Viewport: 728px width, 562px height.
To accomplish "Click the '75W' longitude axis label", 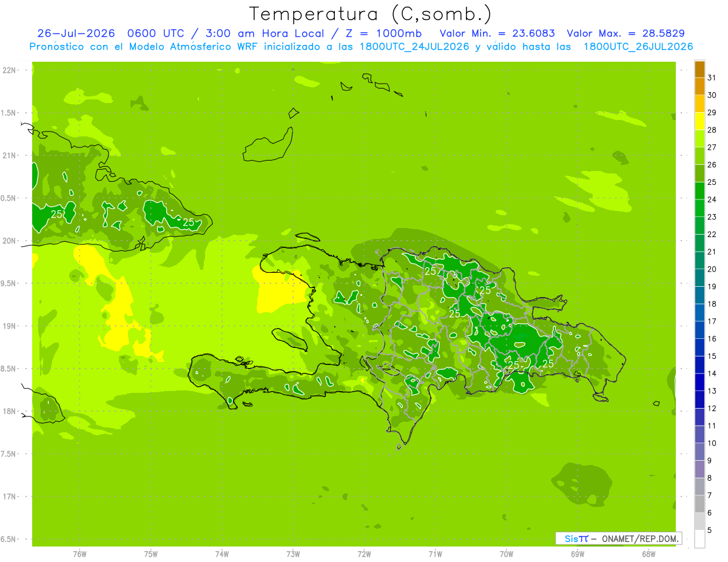I will click(151, 554).
